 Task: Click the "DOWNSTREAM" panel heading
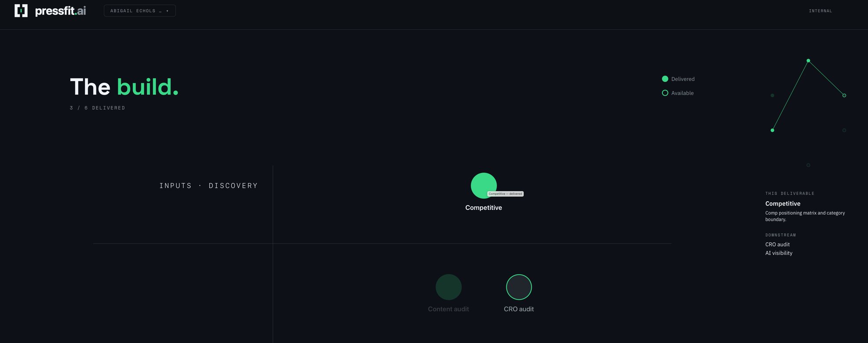click(780, 235)
